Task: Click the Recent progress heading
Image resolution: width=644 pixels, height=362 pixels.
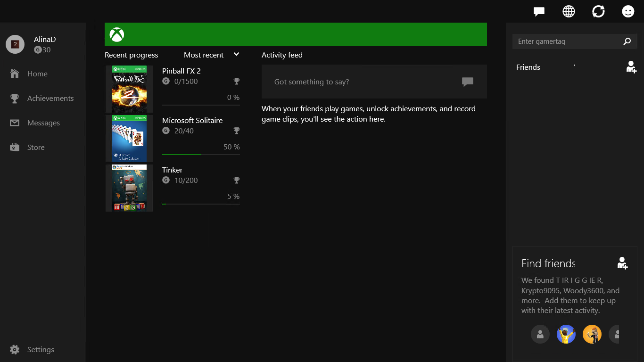Action: coord(132,55)
